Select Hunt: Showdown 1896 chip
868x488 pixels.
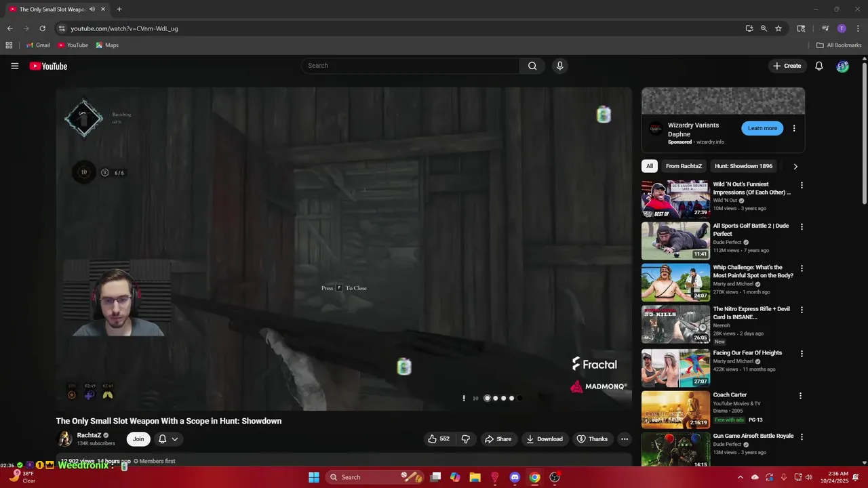pyautogui.click(x=743, y=166)
